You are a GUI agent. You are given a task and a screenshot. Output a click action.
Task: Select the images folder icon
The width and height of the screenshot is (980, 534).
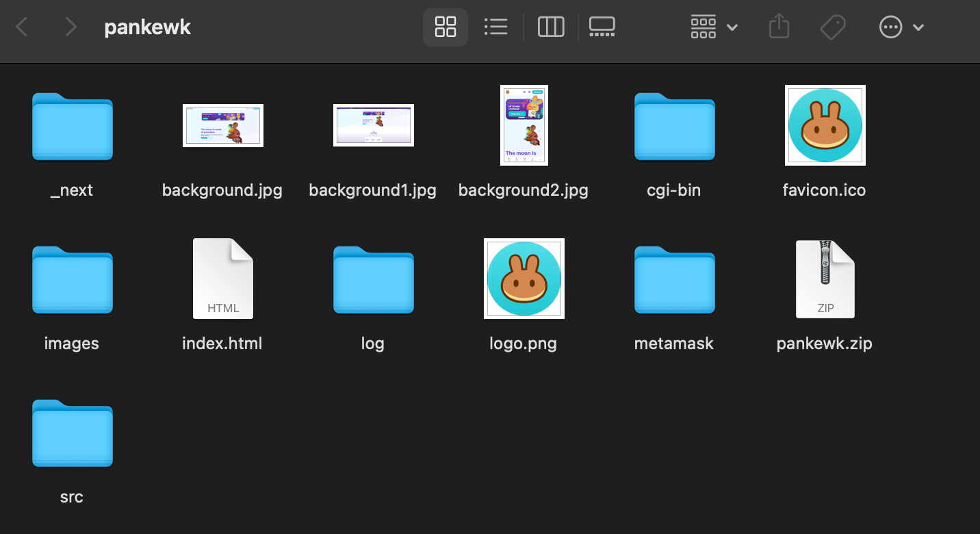(72, 279)
